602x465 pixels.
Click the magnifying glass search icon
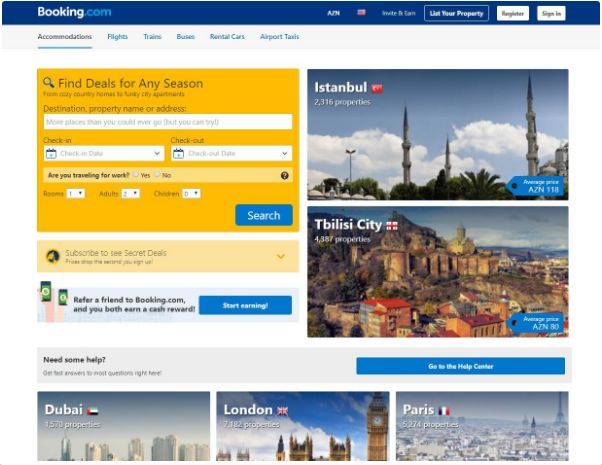pyautogui.click(x=48, y=82)
